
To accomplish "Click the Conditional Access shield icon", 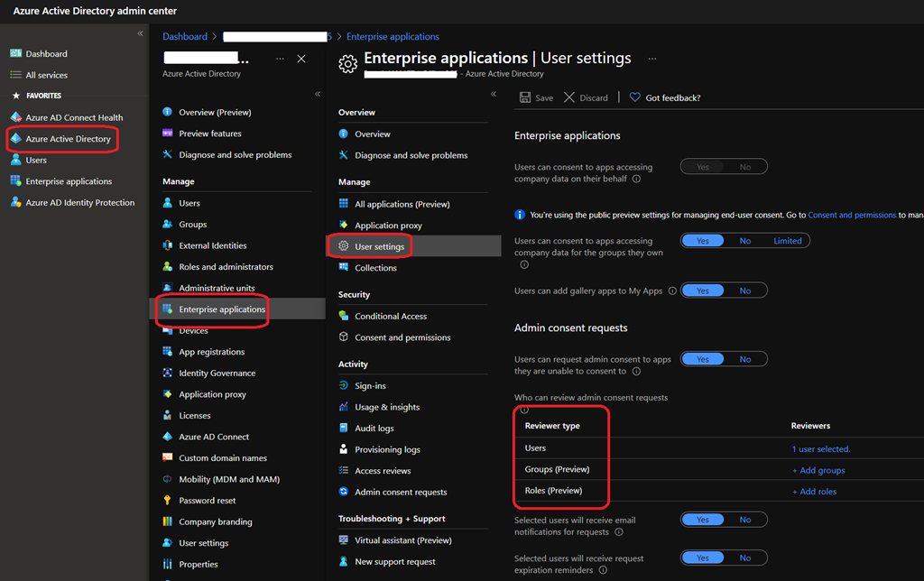I will (x=344, y=316).
